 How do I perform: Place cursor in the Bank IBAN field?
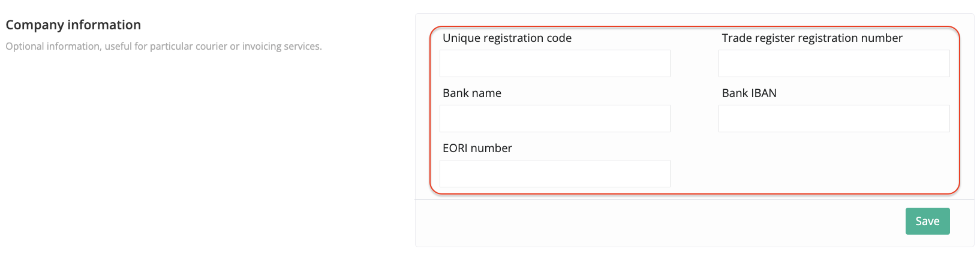tap(834, 119)
